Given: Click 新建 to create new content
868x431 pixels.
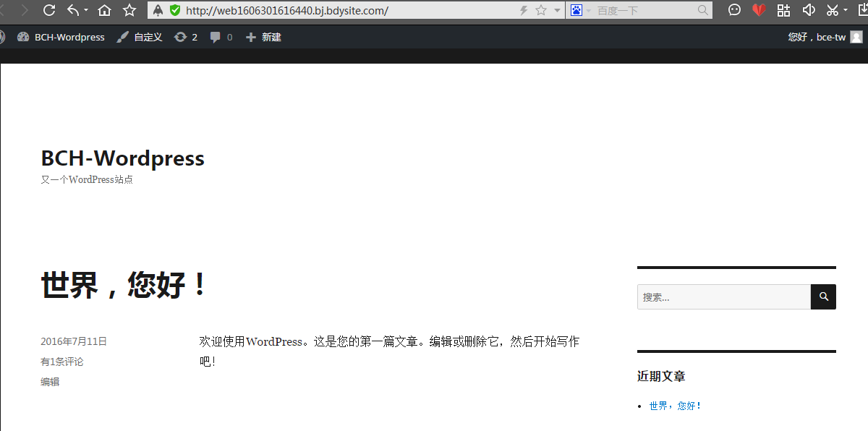Looking at the screenshot, I should pyautogui.click(x=263, y=37).
